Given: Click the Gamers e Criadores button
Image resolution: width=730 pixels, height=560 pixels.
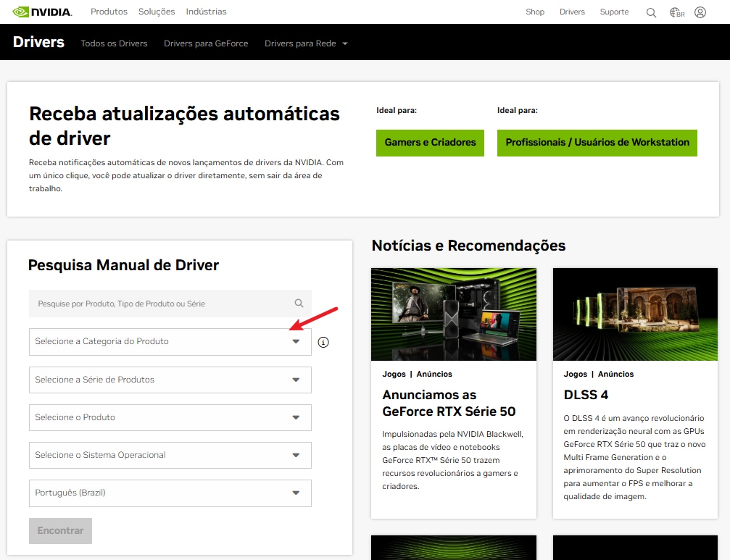Looking at the screenshot, I should (430, 143).
